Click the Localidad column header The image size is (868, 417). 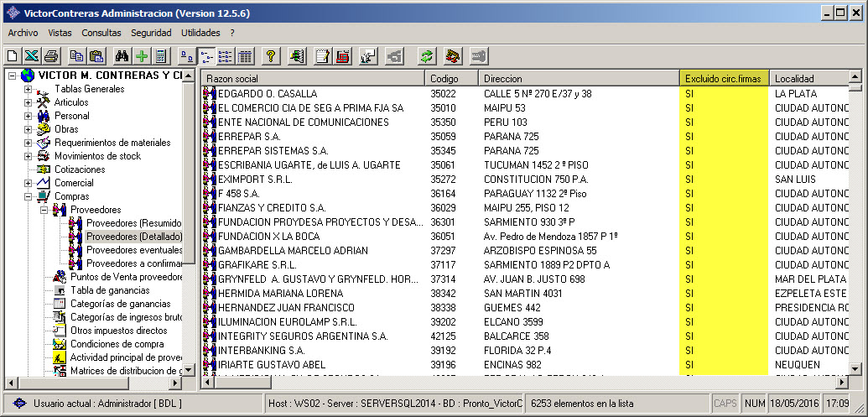808,78
